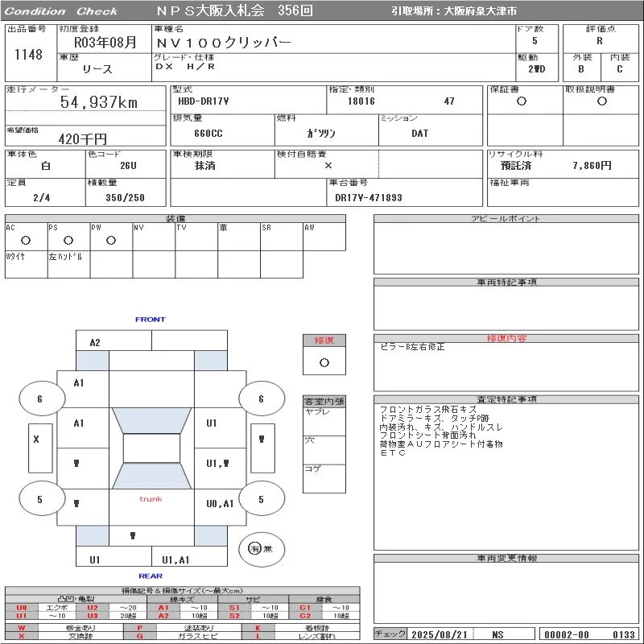
Task: Click the trunk label on the car diagram
Action: click(151, 499)
